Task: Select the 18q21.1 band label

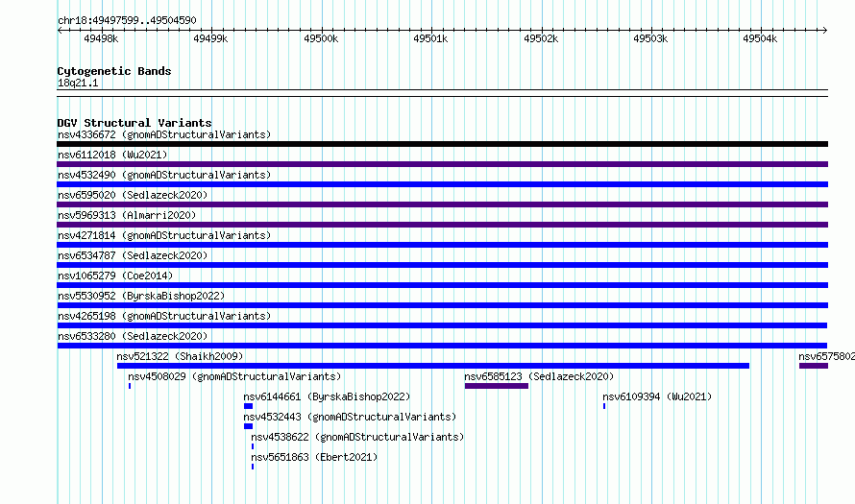Action: 78,84
